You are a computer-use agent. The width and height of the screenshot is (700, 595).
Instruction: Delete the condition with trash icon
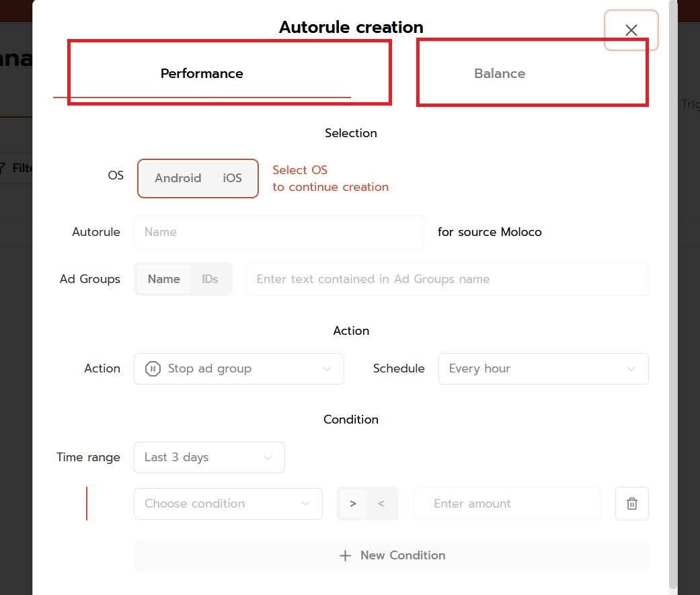point(631,504)
